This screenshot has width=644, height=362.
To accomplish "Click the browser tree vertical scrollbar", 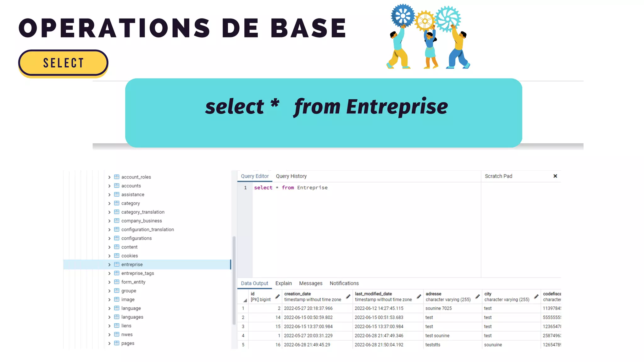I will pyautogui.click(x=234, y=280).
